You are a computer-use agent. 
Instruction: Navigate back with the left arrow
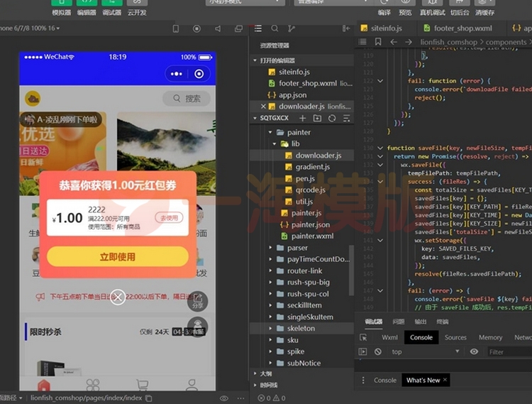click(x=394, y=42)
